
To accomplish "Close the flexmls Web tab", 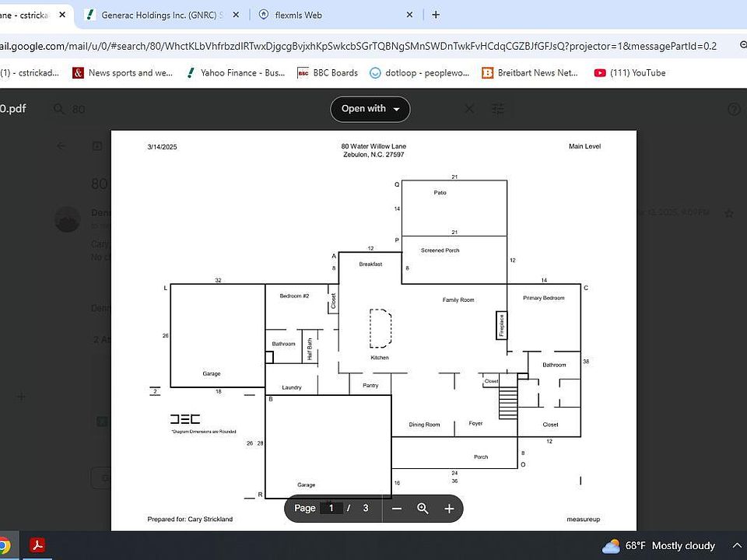I will pos(410,15).
